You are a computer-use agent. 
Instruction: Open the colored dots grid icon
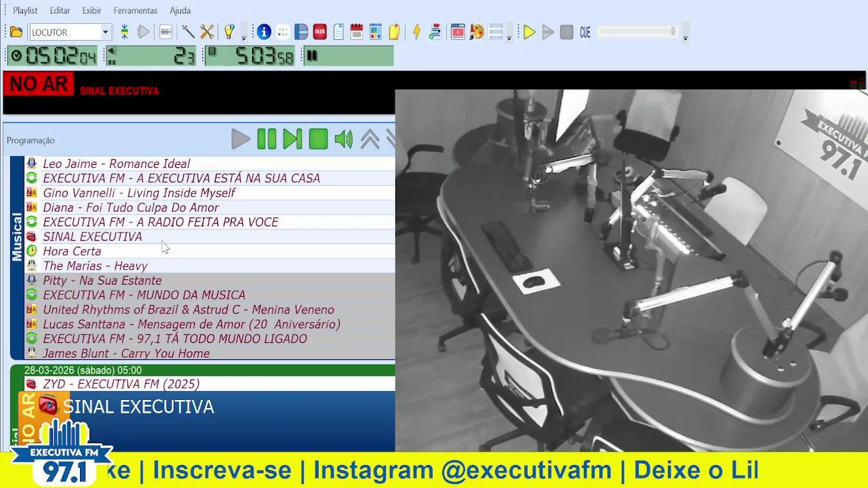283,32
